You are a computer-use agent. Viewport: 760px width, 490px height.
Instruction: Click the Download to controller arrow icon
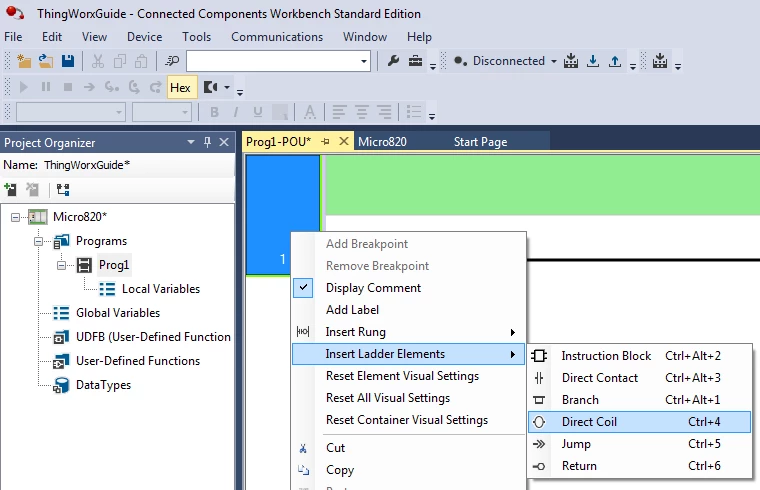pos(593,61)
